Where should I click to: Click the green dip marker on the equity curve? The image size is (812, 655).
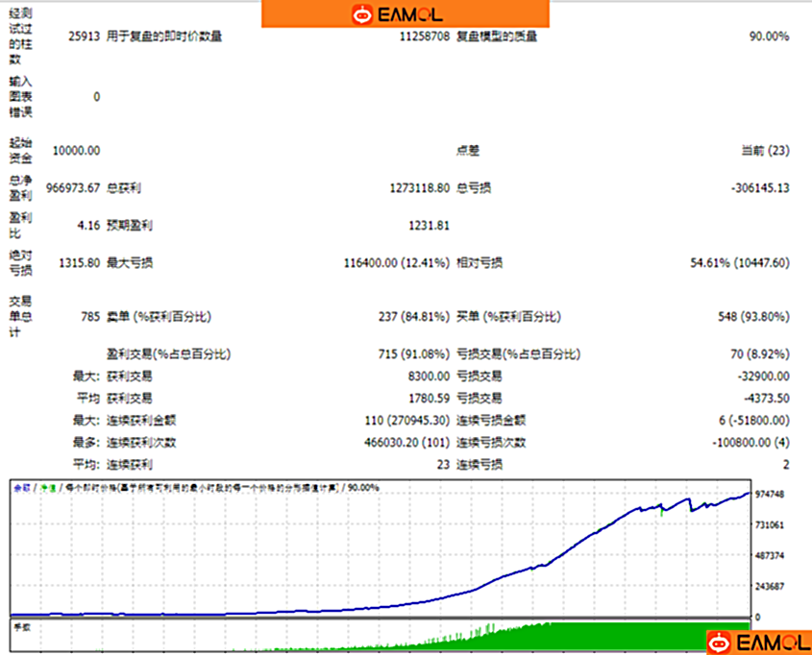click(x=662, y=511)
